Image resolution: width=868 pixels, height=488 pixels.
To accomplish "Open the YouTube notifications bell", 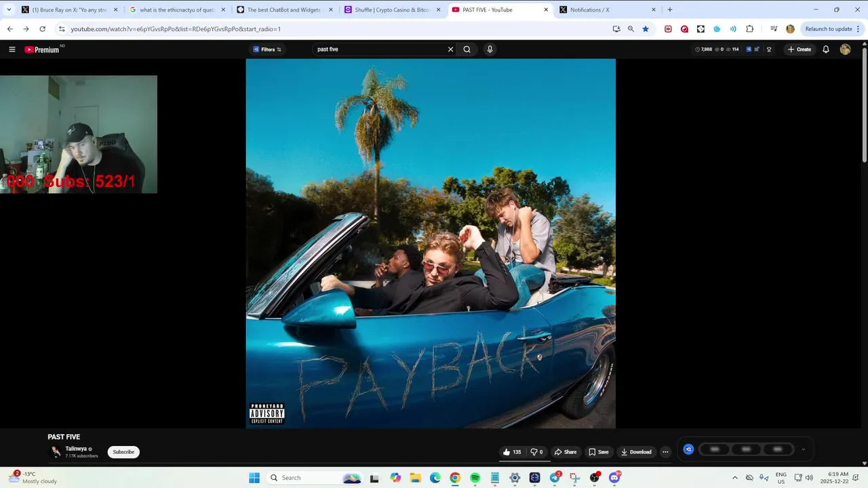I will (826, 49).
